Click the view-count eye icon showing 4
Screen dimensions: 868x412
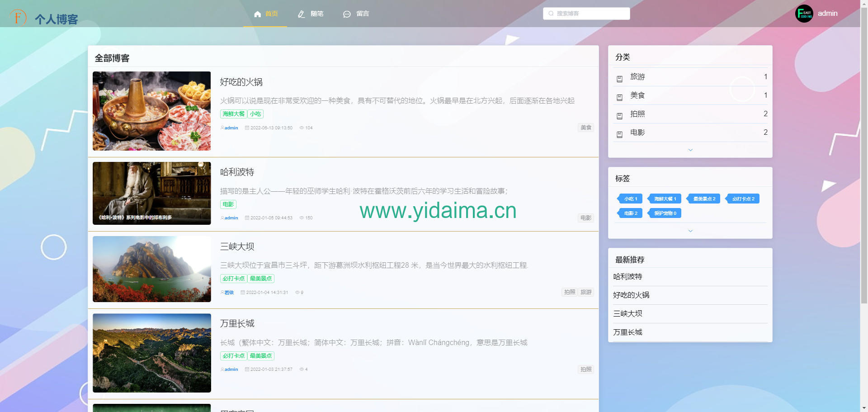pos(302,369)
